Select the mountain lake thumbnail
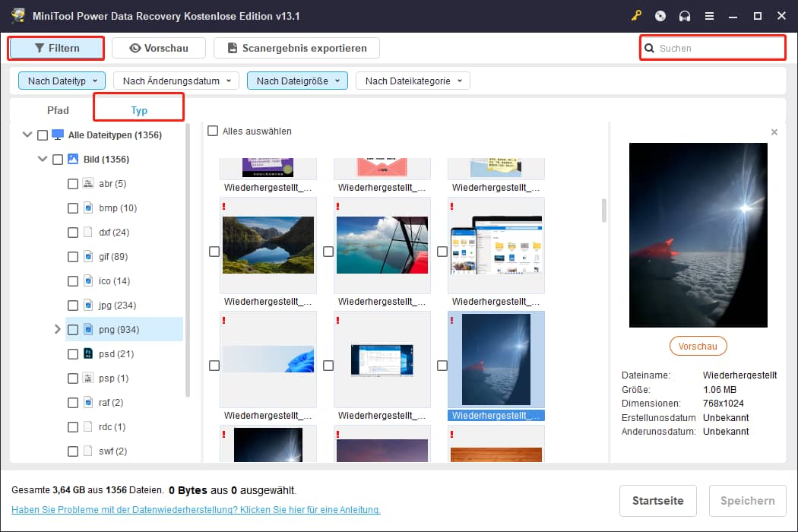 coord(268,245)
